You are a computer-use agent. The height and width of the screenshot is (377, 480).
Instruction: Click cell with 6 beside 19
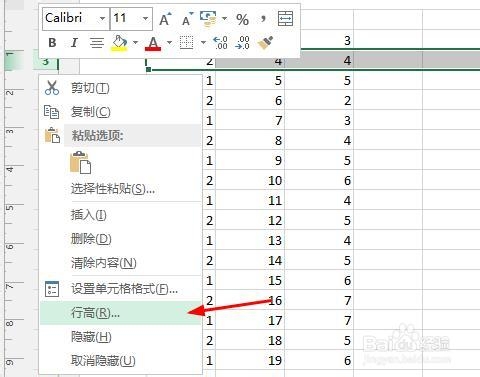[319, 360]
